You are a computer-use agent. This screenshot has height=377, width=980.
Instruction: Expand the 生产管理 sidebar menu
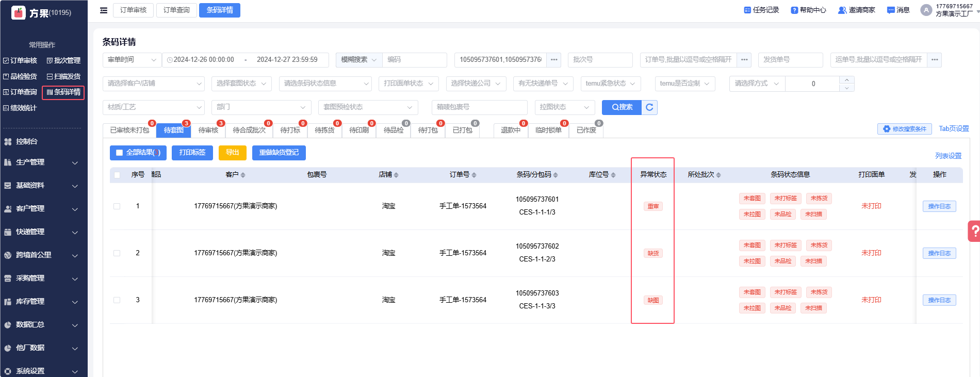point(41,162)
